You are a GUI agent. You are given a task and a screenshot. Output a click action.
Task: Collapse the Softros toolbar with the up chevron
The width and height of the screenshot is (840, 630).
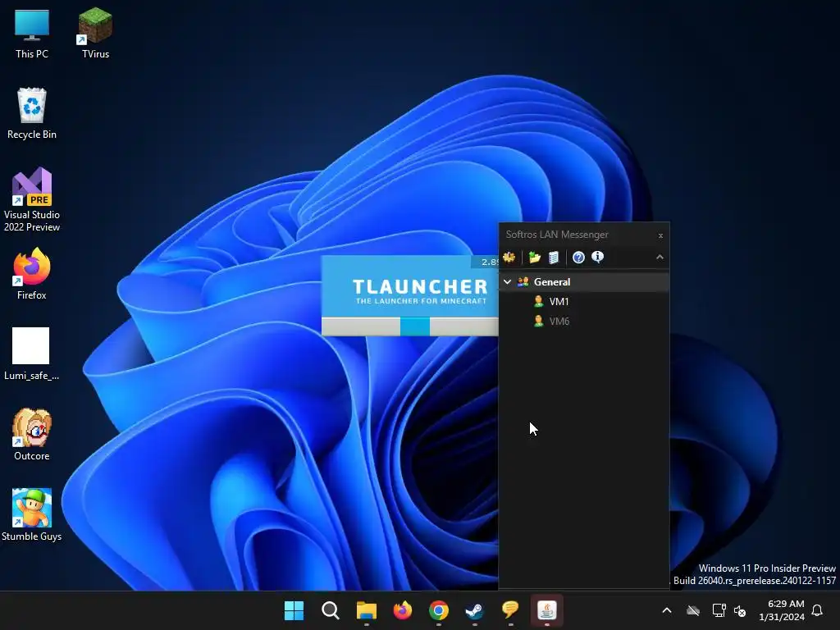pyautogui.click(x=660, y=258)
